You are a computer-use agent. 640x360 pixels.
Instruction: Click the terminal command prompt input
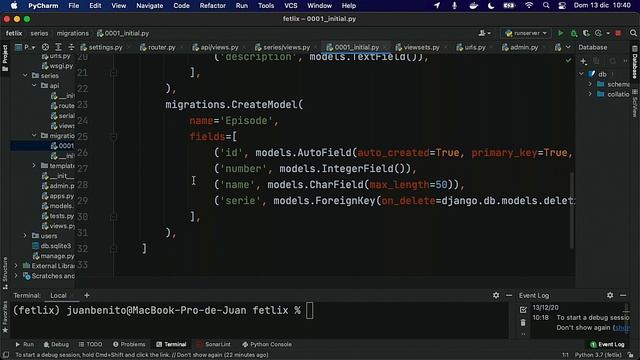click(x=309, y=311)
